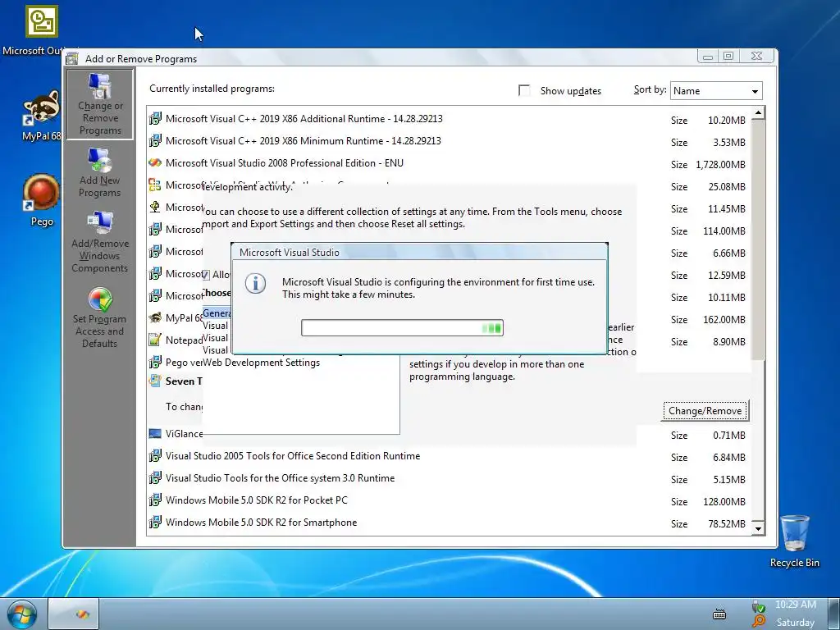Click the Windows Mobile 5.0 SDK Smartphone icon

155,523
